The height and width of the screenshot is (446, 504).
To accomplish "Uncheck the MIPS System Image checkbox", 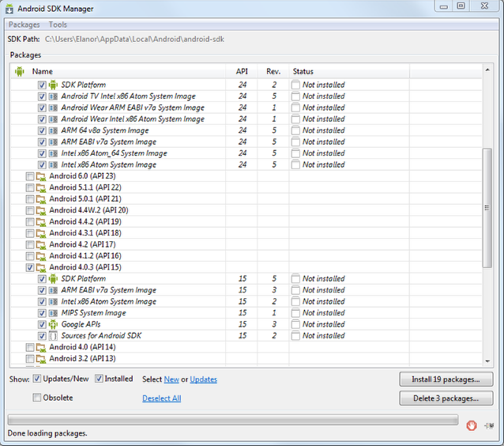I will tap(42, 313).
